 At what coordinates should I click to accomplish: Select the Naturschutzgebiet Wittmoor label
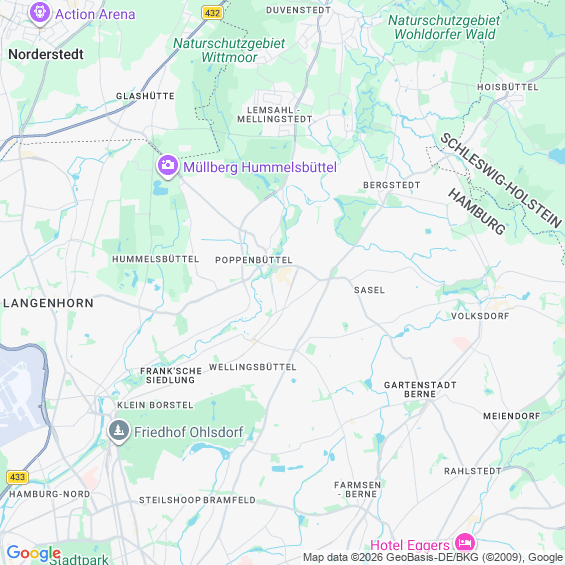[x=229, y=50]
